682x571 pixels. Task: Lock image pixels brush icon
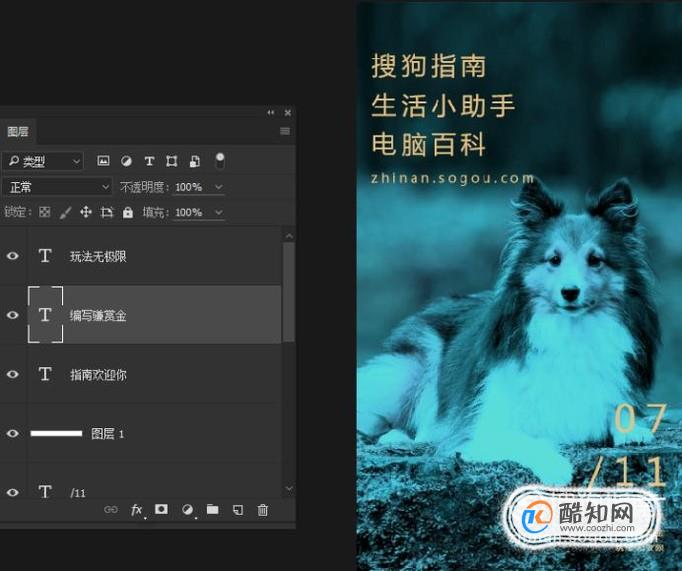(x=65, y=213)
